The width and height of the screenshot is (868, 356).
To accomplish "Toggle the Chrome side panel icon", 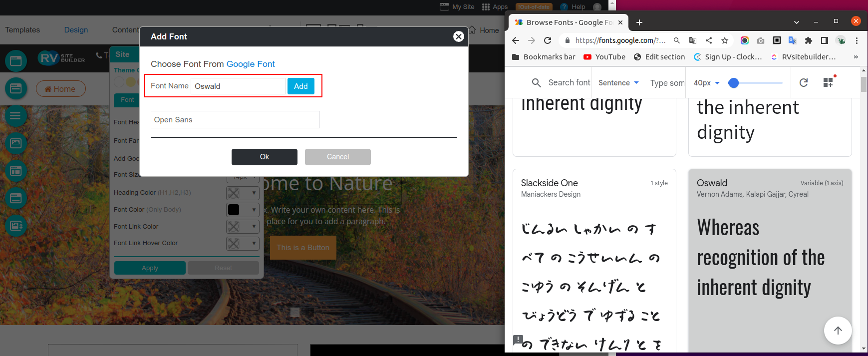I will point(825,40).
